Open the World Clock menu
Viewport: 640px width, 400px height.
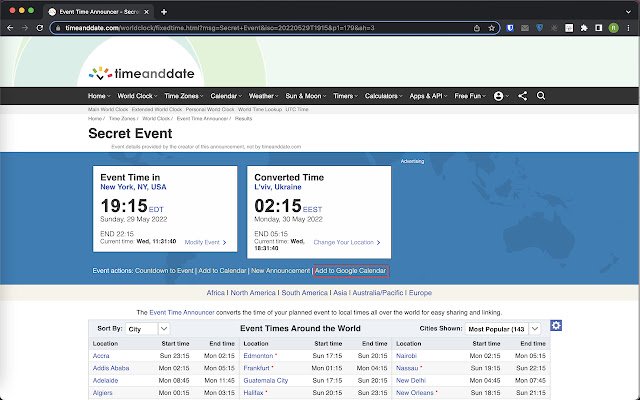coord(137,96)
